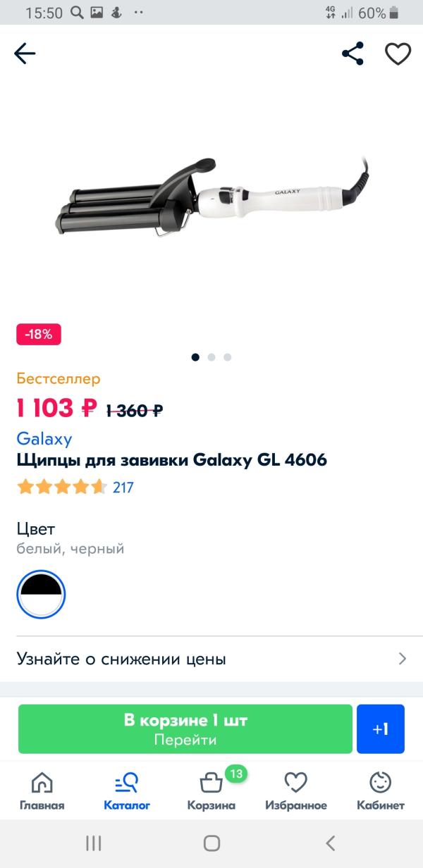The width and height of the screenshot is (423, 868).
Task: Tap the back arrow icon
Action: click(x=25, y=54)
